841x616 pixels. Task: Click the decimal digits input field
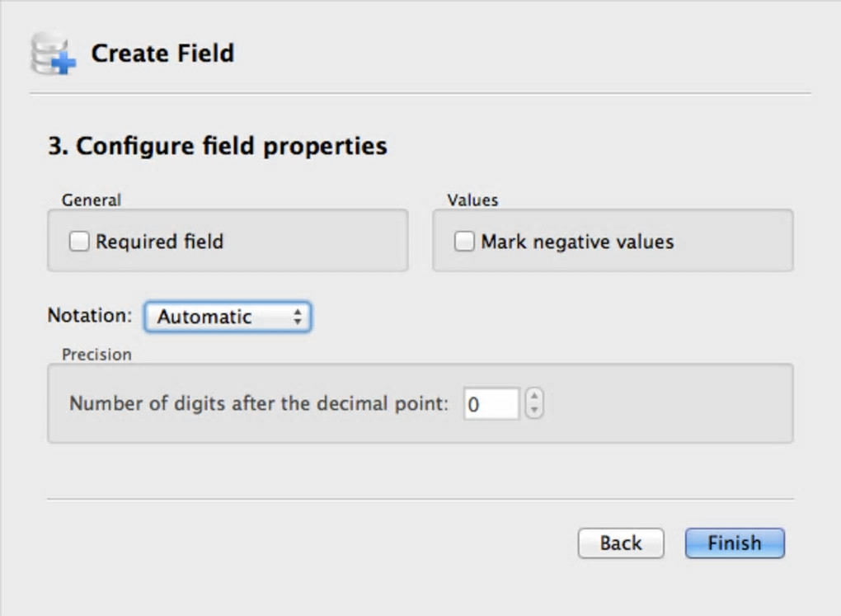(x=491, y=404)
